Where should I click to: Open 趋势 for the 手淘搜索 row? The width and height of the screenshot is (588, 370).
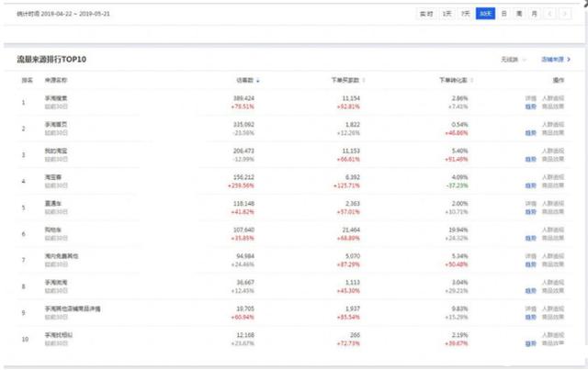click(530, 107)
